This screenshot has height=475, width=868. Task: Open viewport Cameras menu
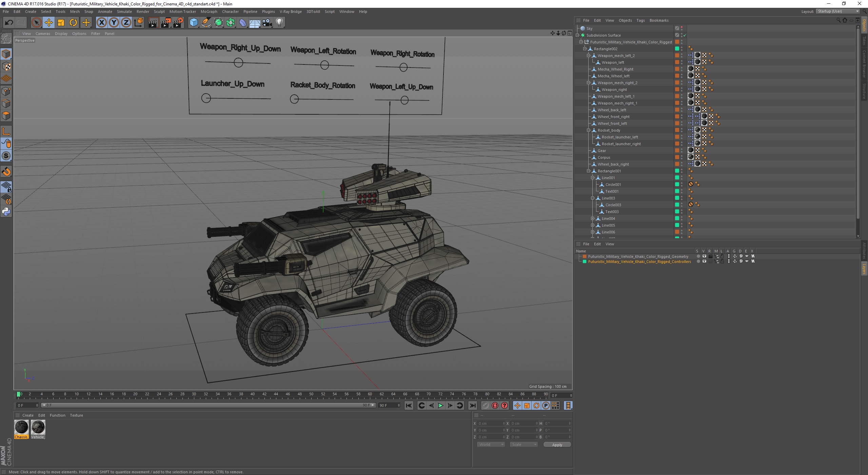[43, 34]
